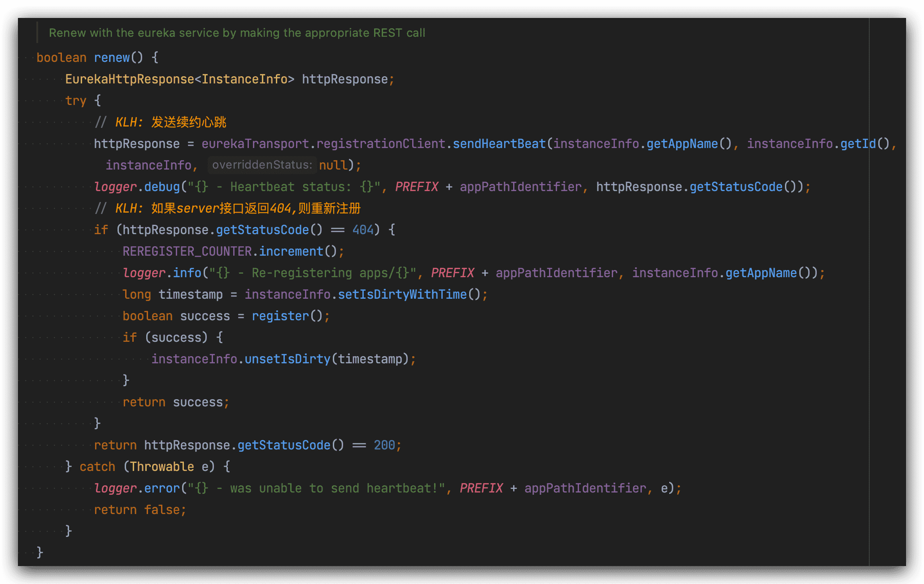924x584 pixels.
Task: Click the Throwable exception type
Action: pyautogui.click(x=162, y=466)
